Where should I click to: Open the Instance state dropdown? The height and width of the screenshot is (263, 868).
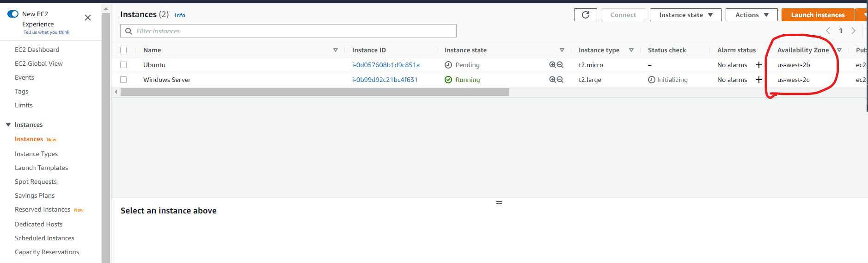click(686, 15)
